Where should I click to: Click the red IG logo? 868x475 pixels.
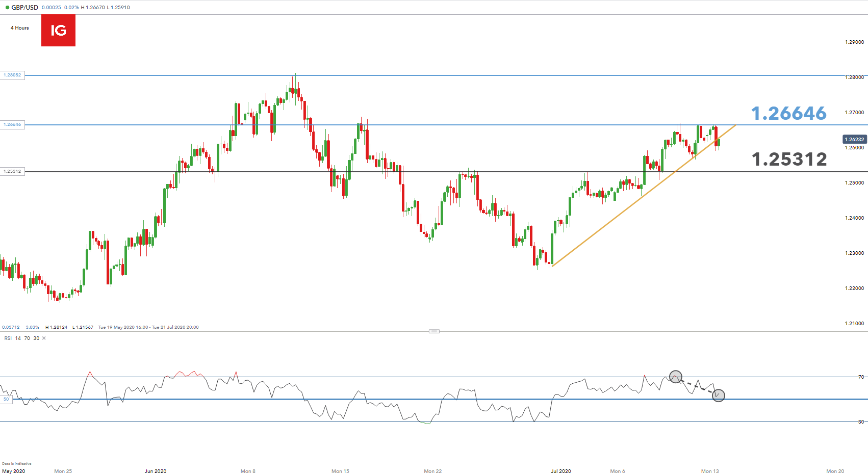coord(58,31)
